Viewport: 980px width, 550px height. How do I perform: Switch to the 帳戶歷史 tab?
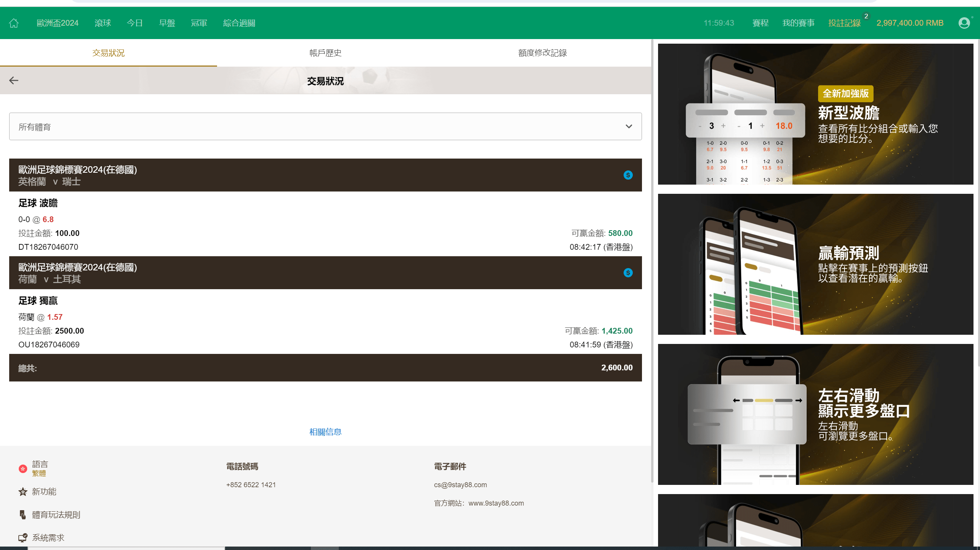coord(325,53)
